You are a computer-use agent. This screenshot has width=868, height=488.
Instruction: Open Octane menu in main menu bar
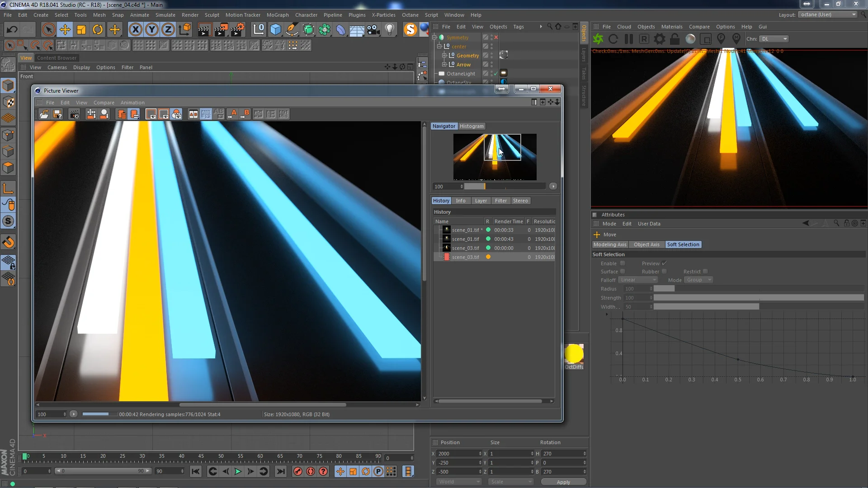click(410, 15)
